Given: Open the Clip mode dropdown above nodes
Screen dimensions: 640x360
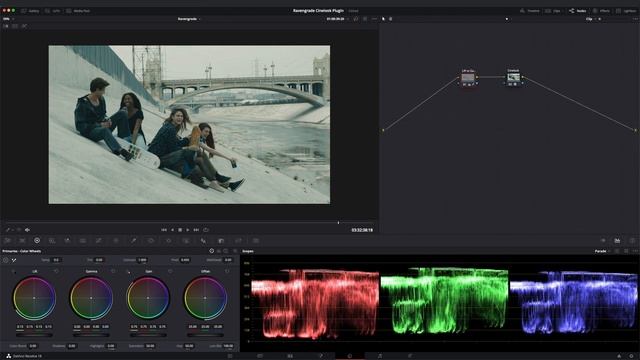Looking at the screenshot, I should [591, 19].
